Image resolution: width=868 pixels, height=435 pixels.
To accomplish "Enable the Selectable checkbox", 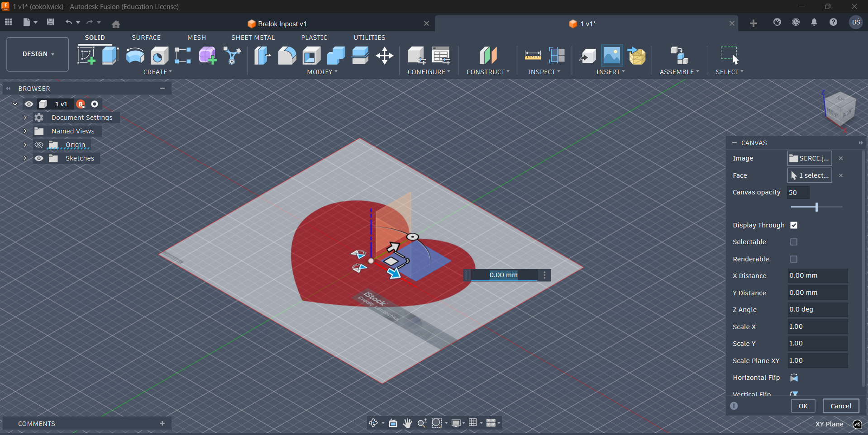I will pos(794,242).
